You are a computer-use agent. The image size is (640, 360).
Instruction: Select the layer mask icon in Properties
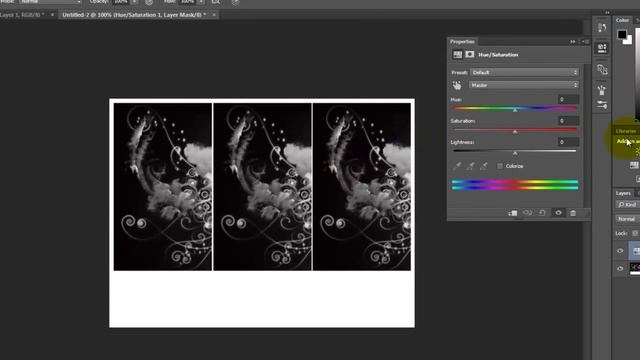[x=470, y=55]
